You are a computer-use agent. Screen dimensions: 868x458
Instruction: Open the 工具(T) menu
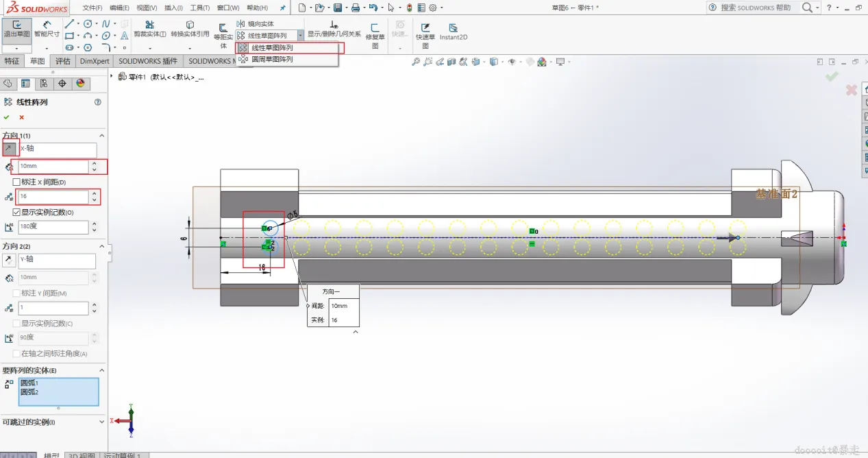(199, 8)
